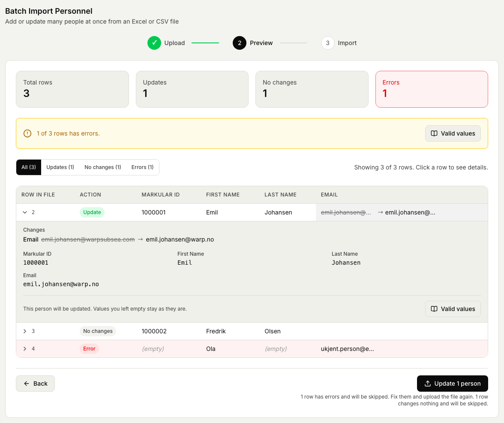Click Markular ID 1000002 cell
504x423 pixels.
(x=154, y=331)
